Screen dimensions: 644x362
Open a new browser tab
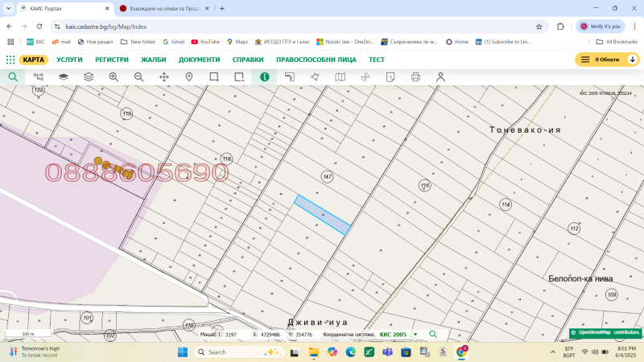point(222,8)
